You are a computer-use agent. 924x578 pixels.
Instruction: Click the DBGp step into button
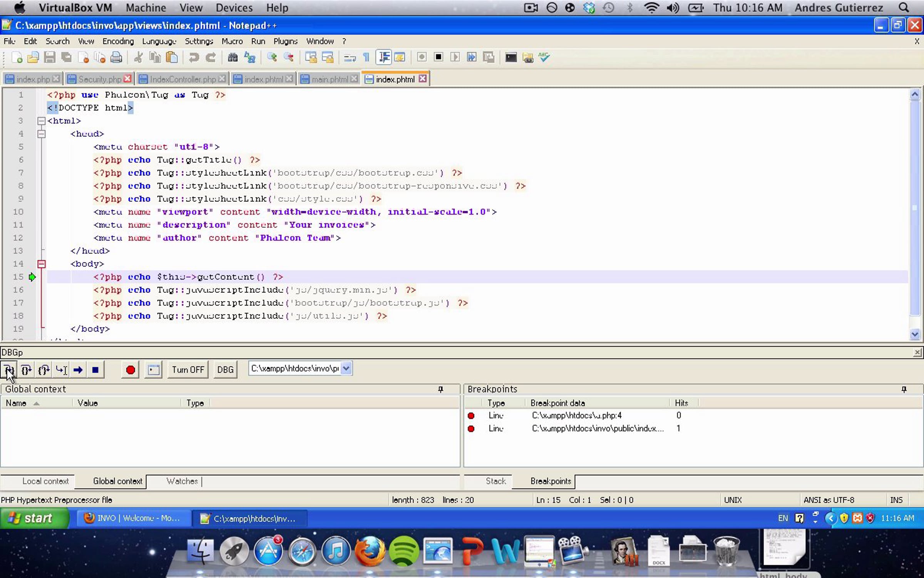click(x=8, y=370)
